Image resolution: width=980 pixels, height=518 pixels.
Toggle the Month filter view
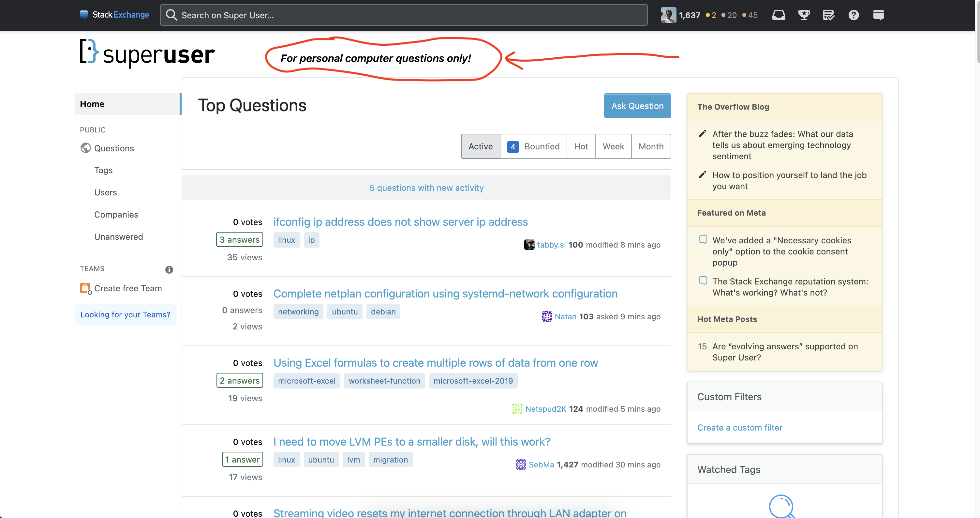coord(651,146)
